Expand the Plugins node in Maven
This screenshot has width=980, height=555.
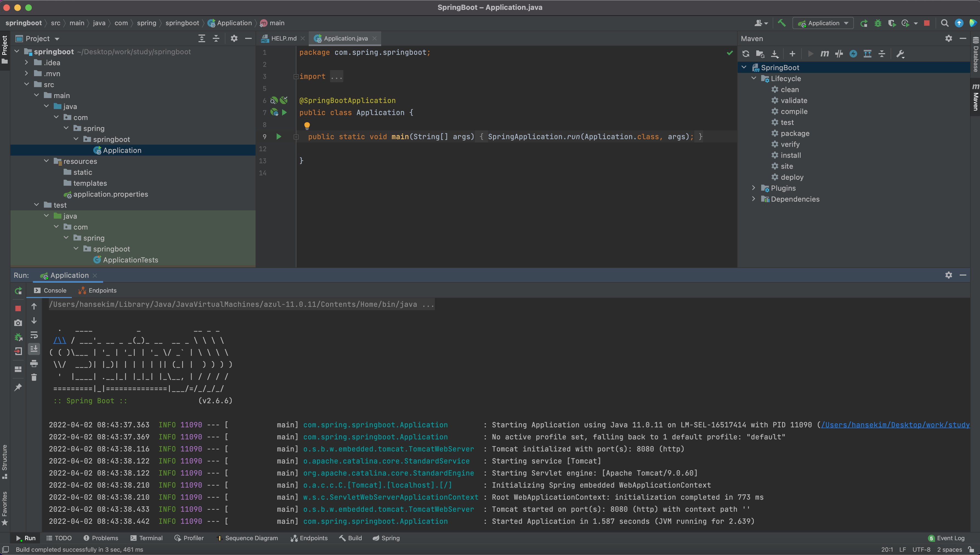(x=754, y=188)
